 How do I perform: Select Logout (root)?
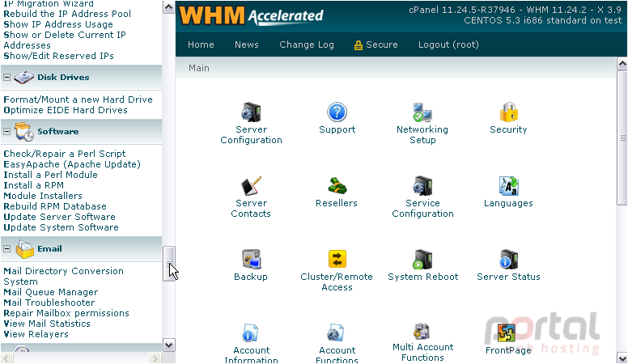coord(448,44)
